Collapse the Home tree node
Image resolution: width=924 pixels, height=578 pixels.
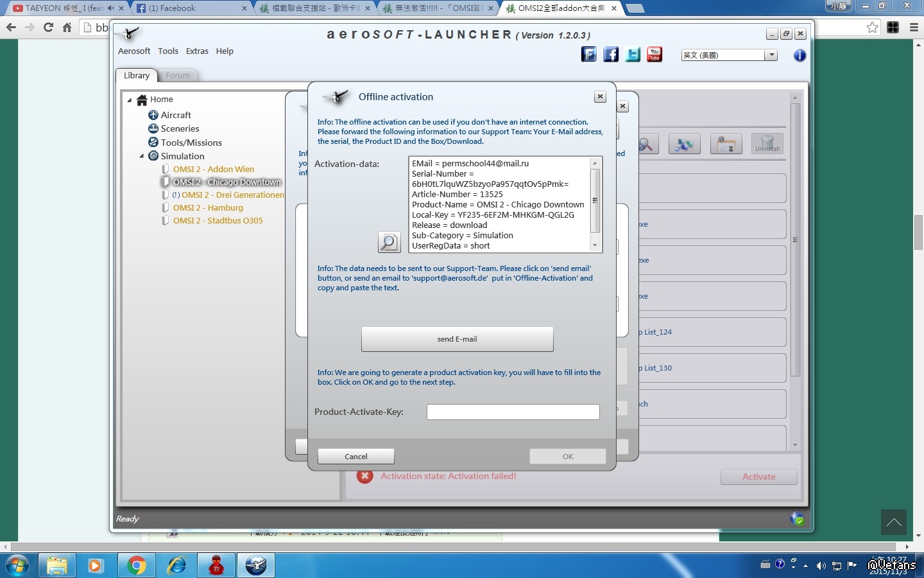pyautogui.click(x=130, y=100)
